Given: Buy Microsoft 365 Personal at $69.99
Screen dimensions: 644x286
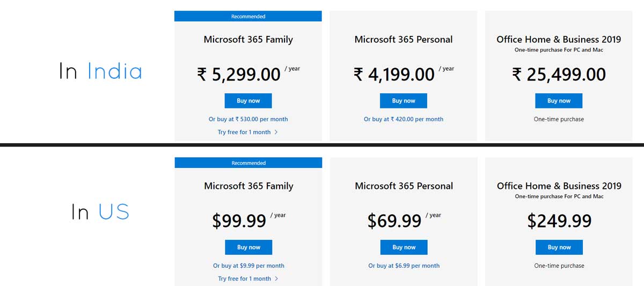Looking at the screenshot, I should point(404,247).
